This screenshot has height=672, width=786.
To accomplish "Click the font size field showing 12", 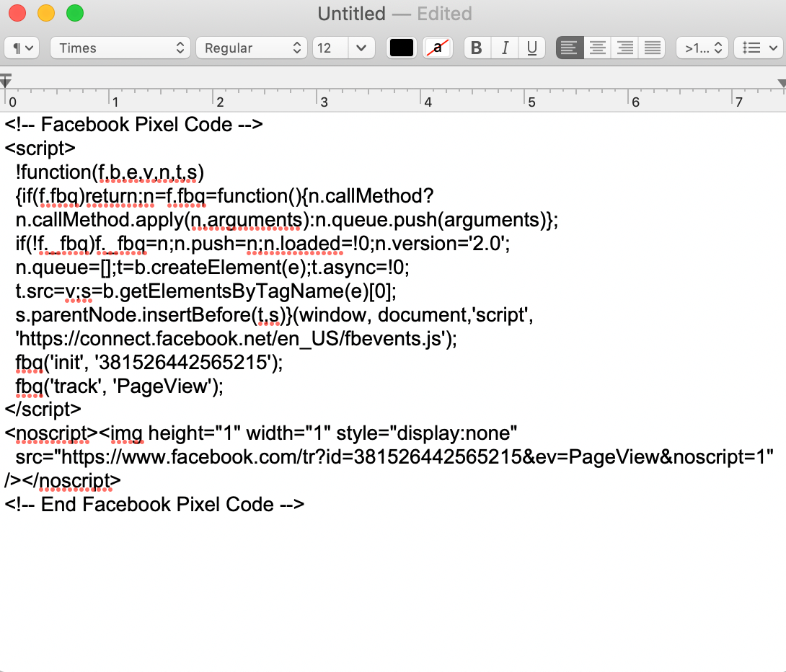I will [330, 48].
